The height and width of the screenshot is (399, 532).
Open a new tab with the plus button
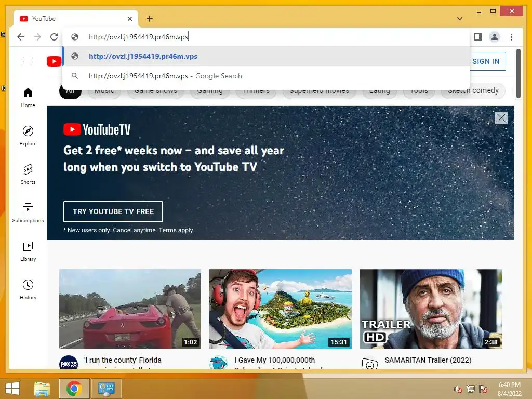coord(150,19)
